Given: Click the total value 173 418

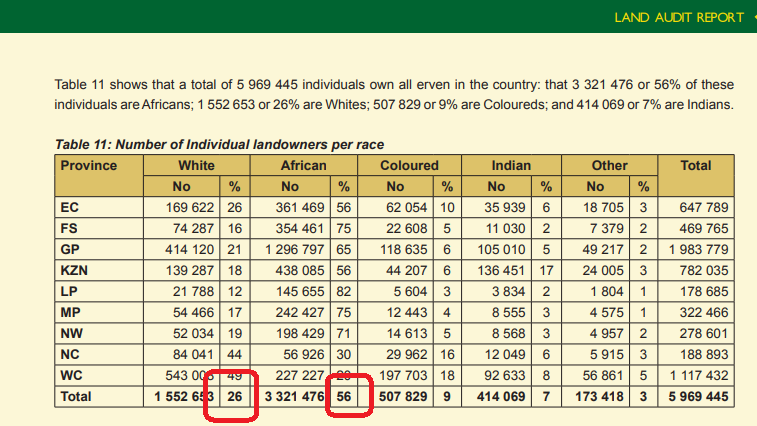Looking at the screenshot, I should click(x=599, y=397).
